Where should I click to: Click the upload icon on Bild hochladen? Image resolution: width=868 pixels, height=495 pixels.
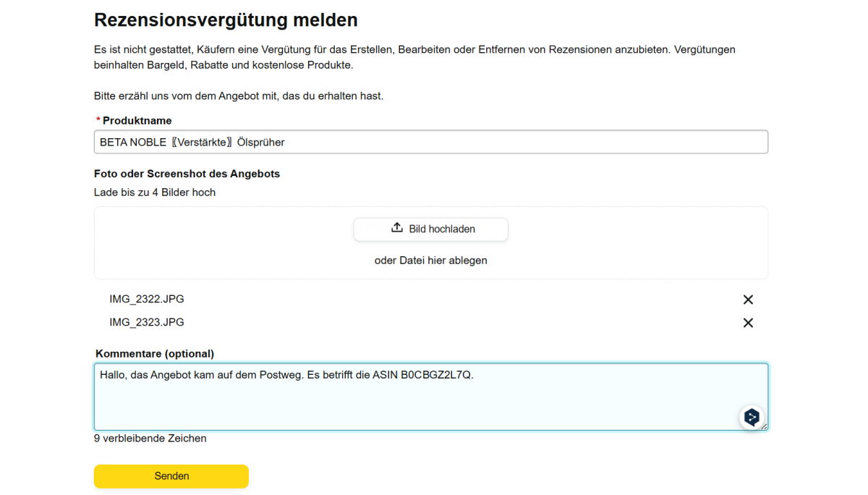pos(396,228)
